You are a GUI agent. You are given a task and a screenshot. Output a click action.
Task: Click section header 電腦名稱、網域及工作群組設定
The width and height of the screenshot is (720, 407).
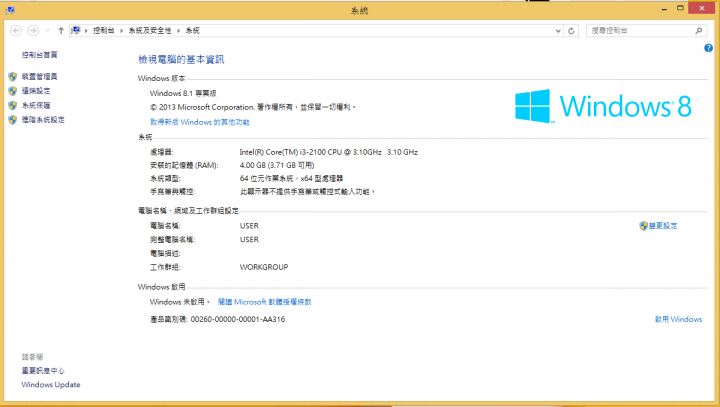pos(188,211)
